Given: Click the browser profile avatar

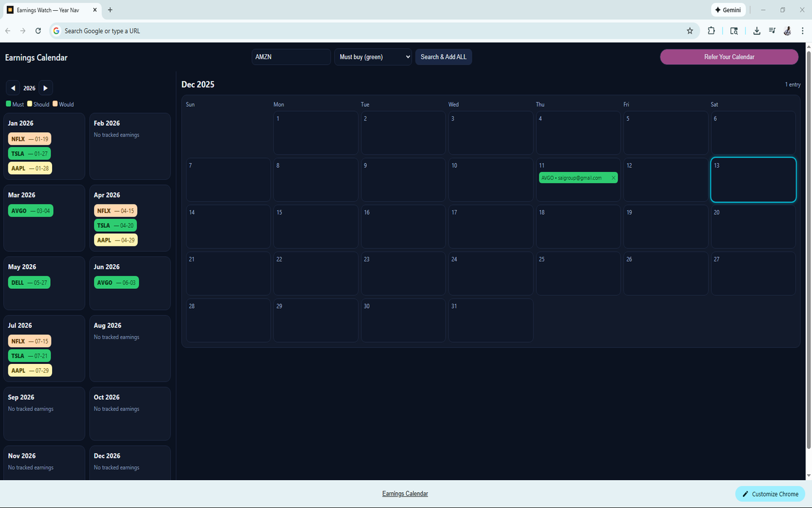Looking at the screenshot, I should pos(787,30).
